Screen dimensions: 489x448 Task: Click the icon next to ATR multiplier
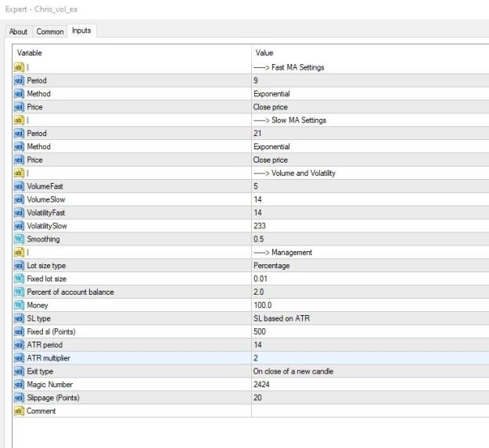tap(19, 358)
